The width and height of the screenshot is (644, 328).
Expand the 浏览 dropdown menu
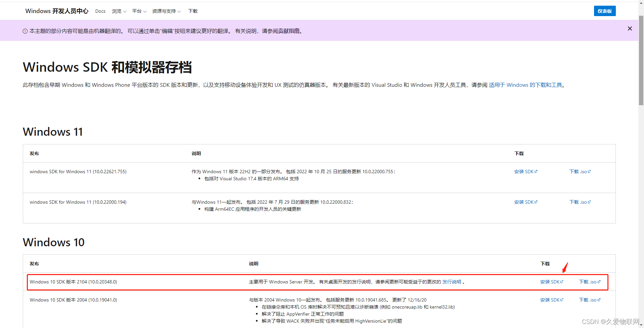click(x=119, y=11)
